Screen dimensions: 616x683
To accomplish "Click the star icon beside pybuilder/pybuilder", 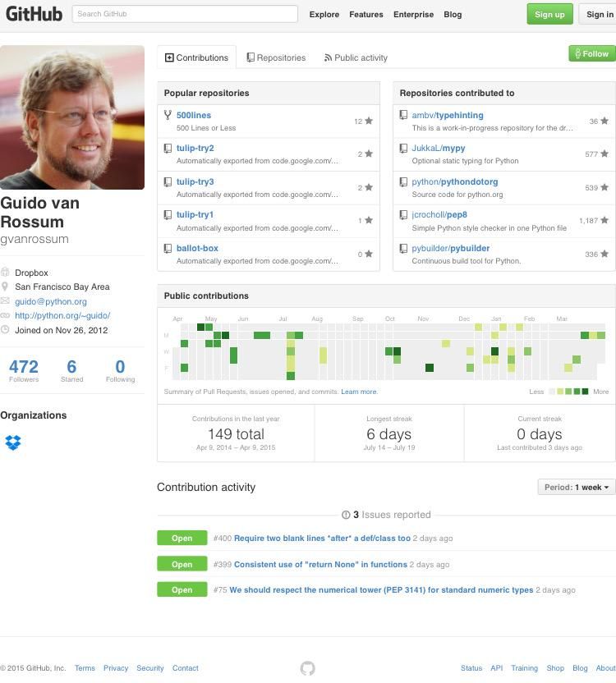I will click(605, 254).
